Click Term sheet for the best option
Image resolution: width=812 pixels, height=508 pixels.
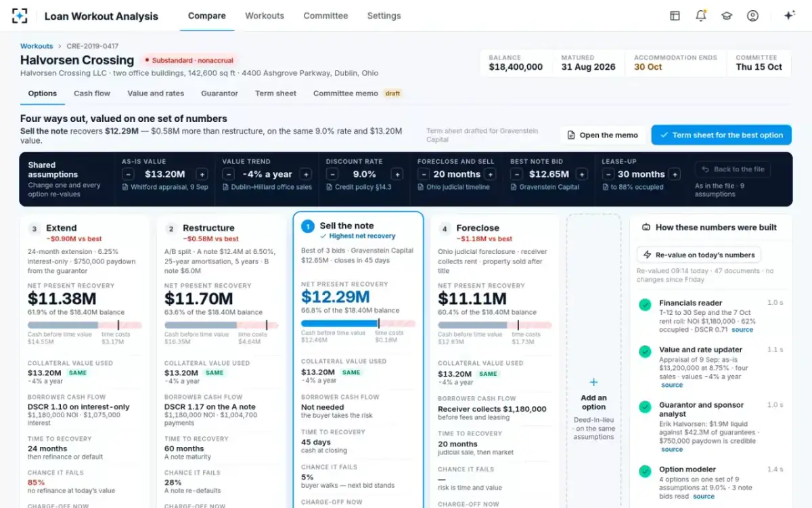click(x=721, y=135)
